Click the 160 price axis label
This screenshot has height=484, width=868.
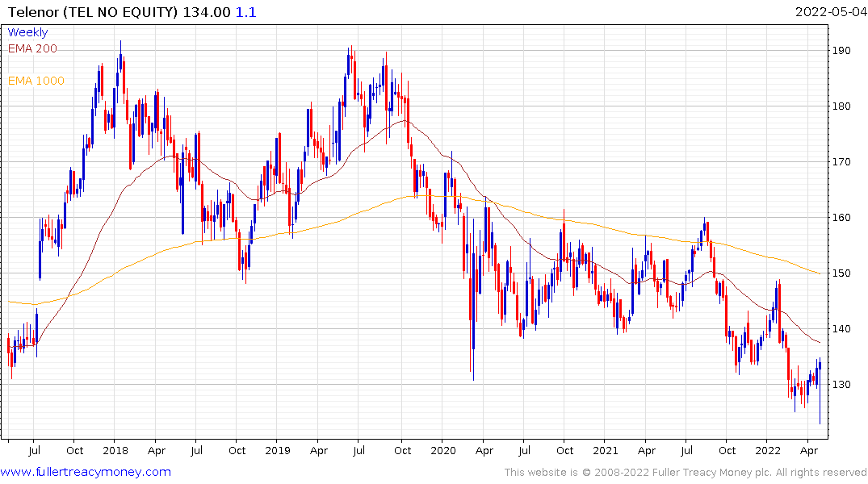(x=843, y=218)
